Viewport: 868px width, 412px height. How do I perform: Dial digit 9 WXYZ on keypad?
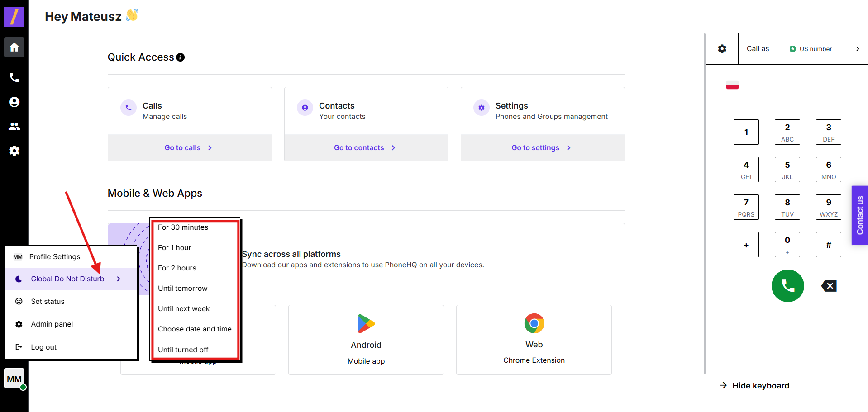pyautogui.click(x=829, y=207)
